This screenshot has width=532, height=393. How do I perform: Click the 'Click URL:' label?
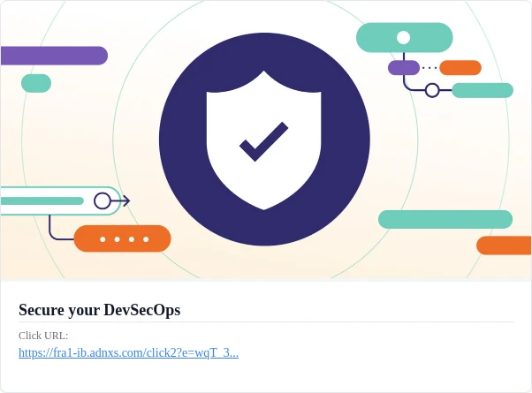(43, 336)
